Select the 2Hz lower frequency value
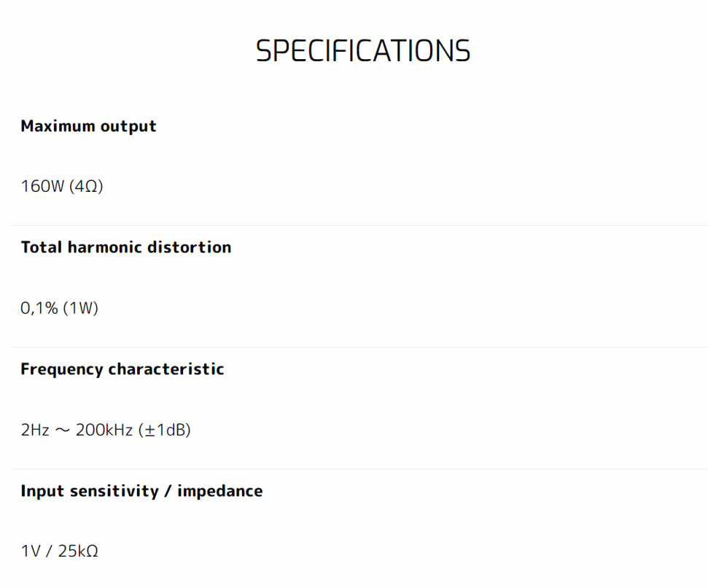 [35, 430]
